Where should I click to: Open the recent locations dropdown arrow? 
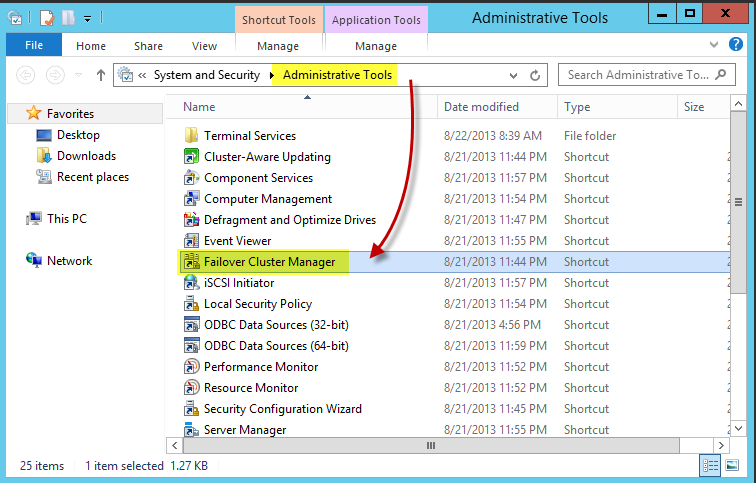coord(78,75)
